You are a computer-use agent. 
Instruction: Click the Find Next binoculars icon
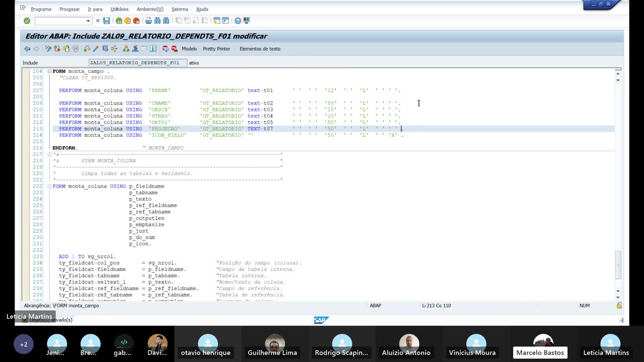(x=166, y=21)
